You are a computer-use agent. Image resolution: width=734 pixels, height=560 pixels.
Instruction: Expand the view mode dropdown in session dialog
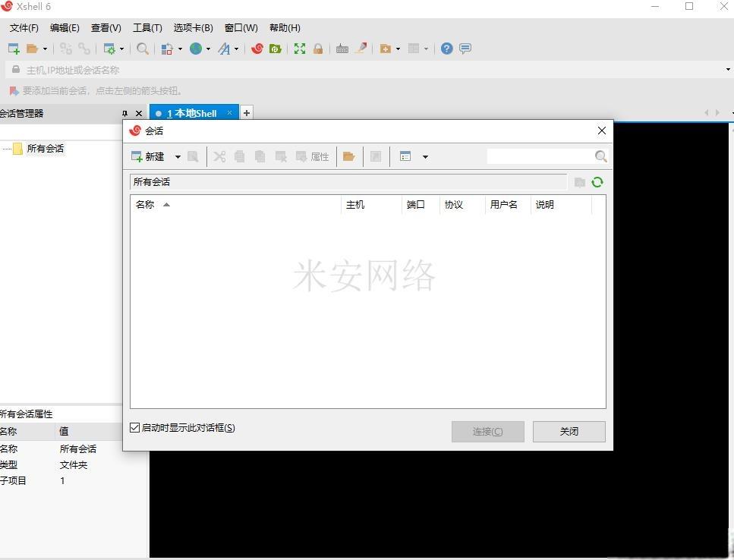(425, 157)
